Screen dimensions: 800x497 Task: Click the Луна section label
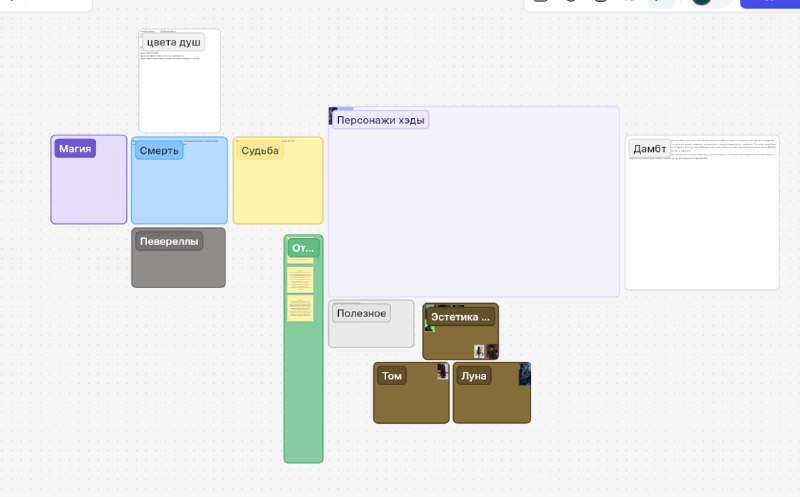(473, 376)
